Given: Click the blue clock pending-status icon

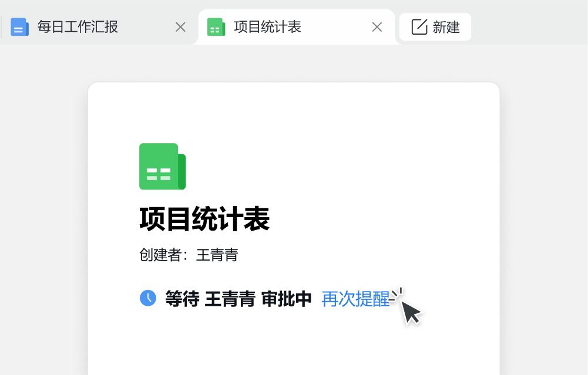Looking at the screenshot, I should (148, 298).
